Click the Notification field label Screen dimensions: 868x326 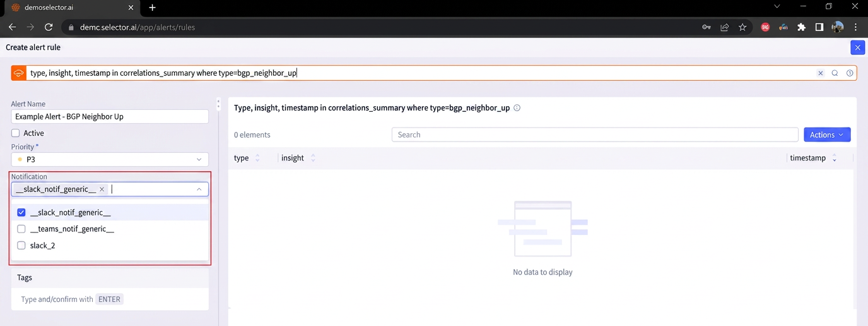[29, 177]
